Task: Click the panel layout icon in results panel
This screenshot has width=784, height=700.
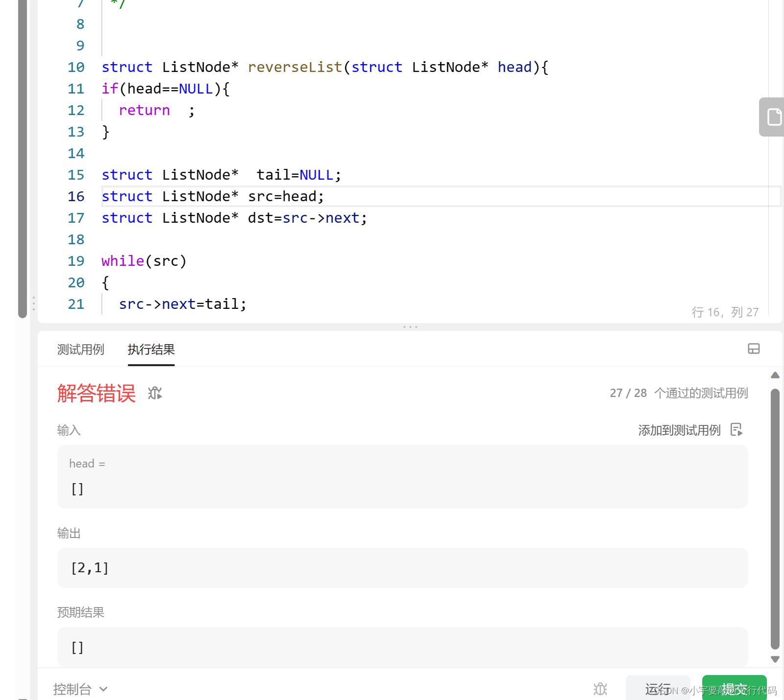Action: (753, 349)
